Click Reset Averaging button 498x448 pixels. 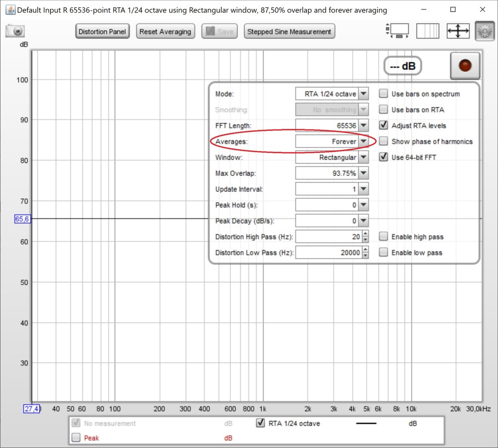165,31
